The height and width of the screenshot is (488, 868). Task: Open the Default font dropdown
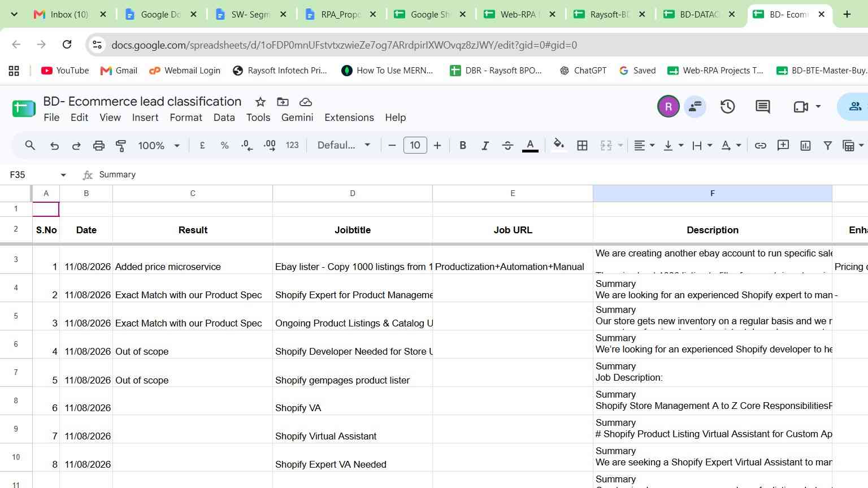(x=344, y=145)
